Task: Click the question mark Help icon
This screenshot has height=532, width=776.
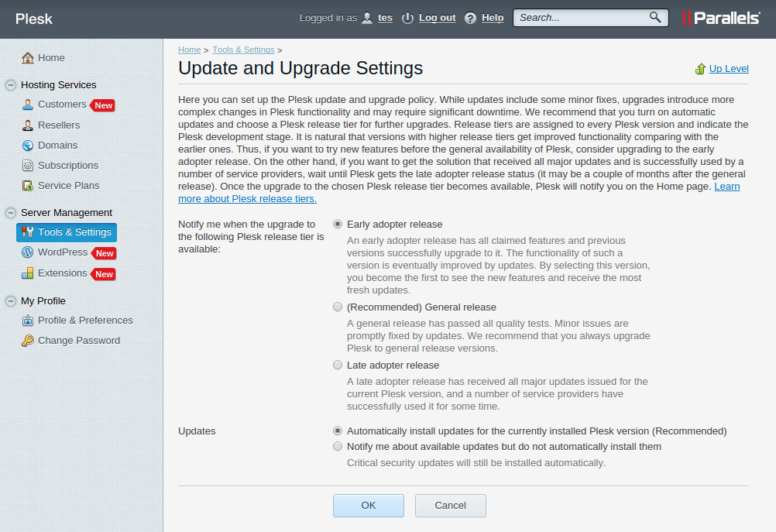Action: tap(471, 19)
